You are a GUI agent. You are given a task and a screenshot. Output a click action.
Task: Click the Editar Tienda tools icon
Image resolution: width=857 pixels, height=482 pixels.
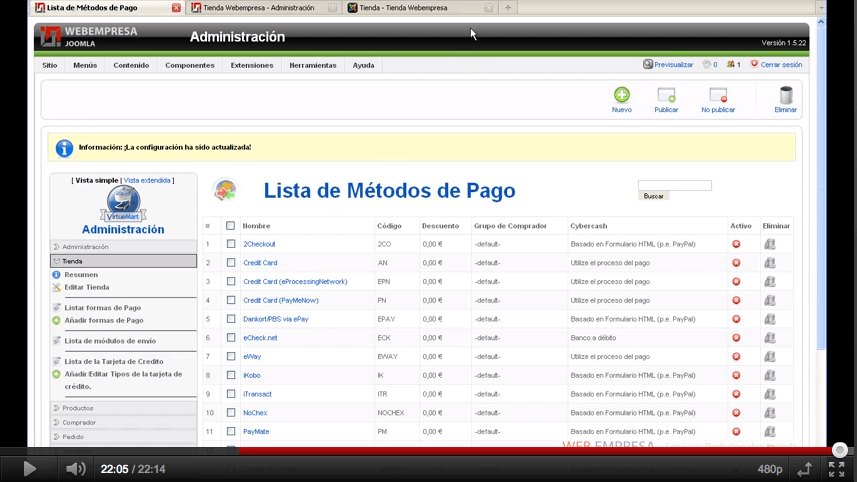point(56,287)
